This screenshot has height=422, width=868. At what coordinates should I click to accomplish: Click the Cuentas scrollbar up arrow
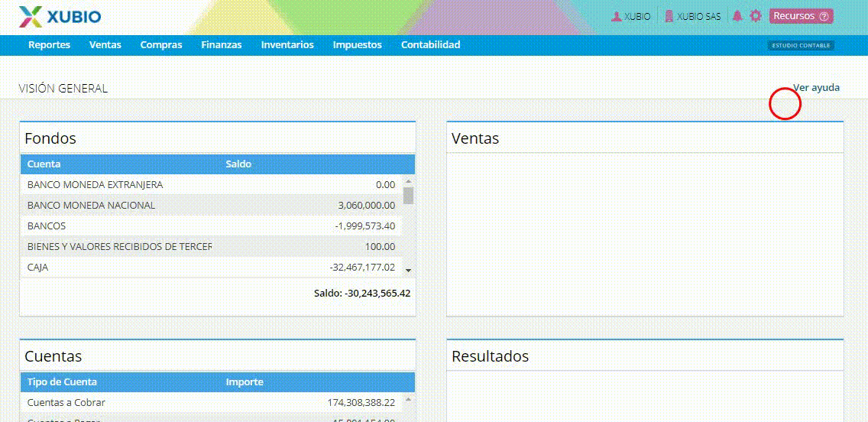click(409, 399)
